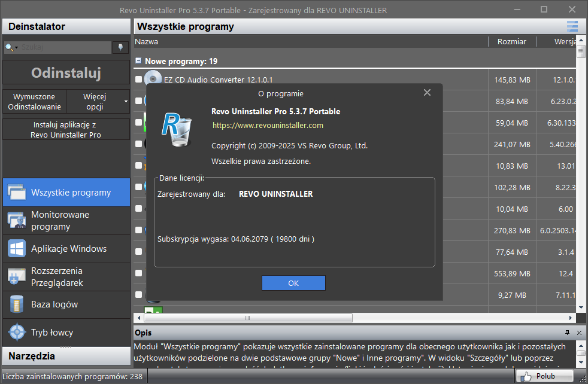Image resolution: width=588 pixels, height=384 pixels.
Task: Click the Wszystkie programy sidebar icon
Action: [x=17, y=192]
